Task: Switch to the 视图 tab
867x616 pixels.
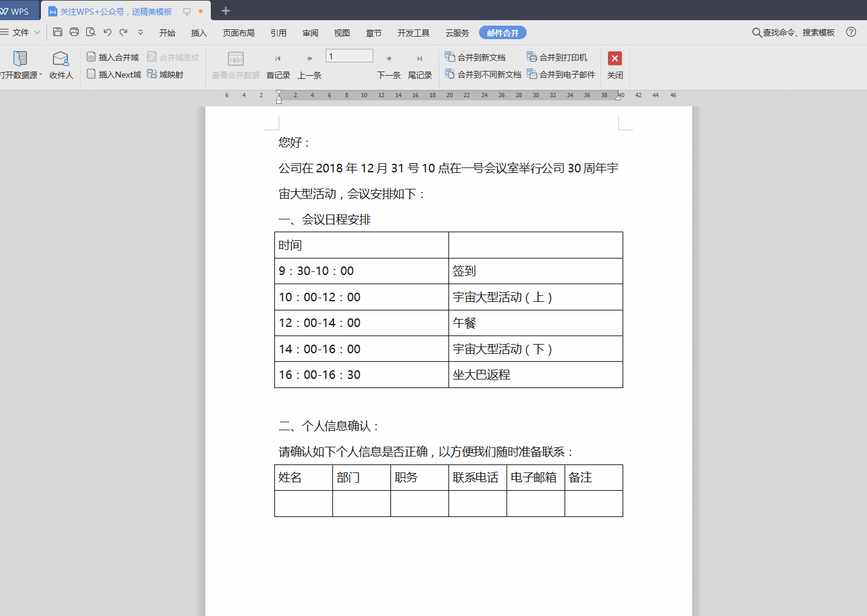Action: [342, 33]
